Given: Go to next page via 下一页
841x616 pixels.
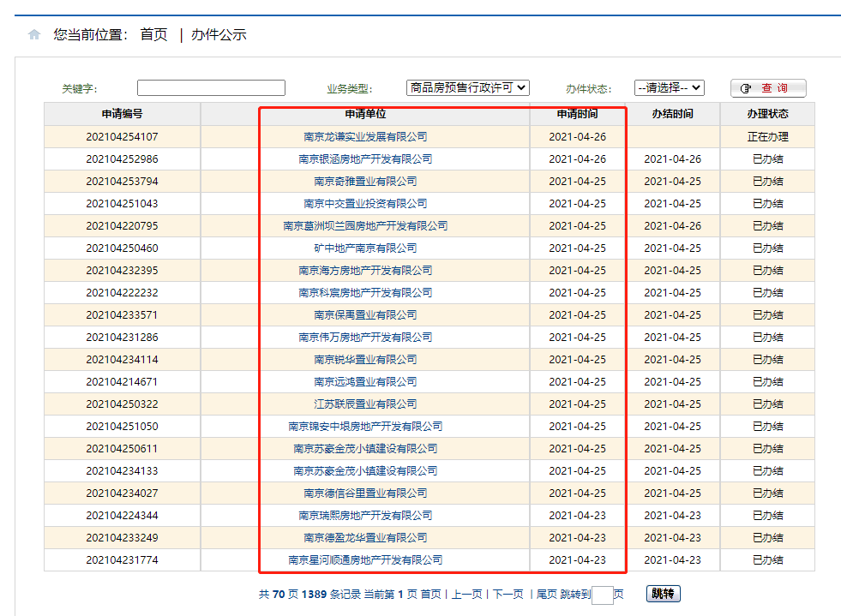Looking at the screenshot, I should (508, 595).
